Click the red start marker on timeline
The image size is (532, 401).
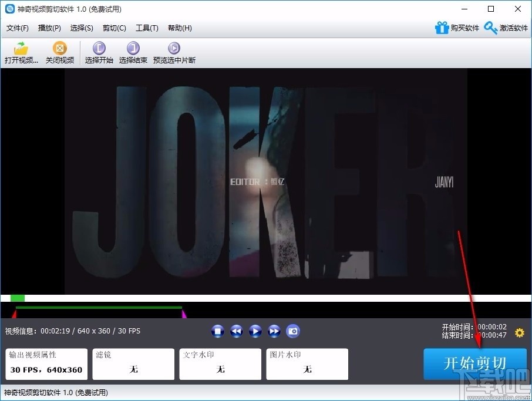tap(14, 314)
